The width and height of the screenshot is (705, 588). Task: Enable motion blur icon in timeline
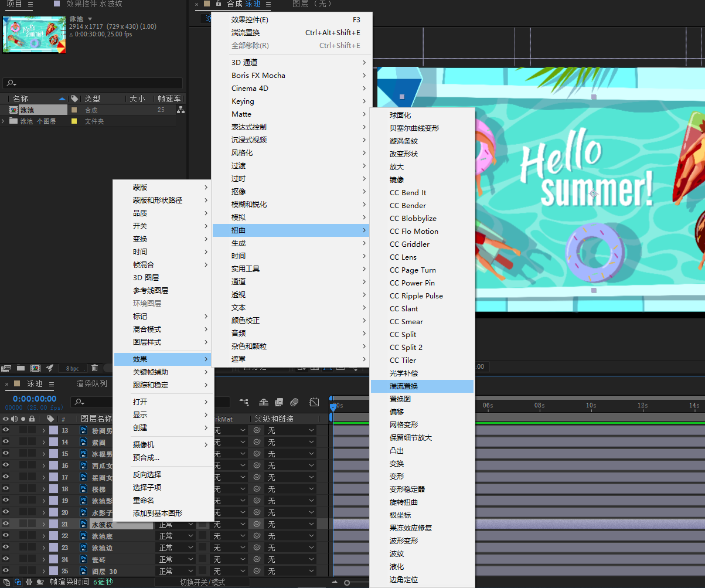tap(294, 402)
